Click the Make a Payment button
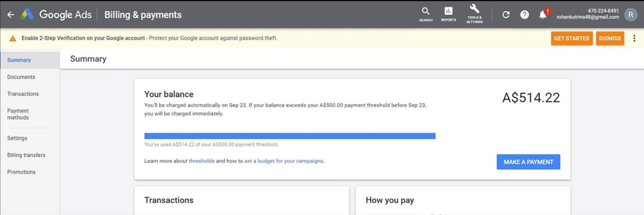 [528, 162]
